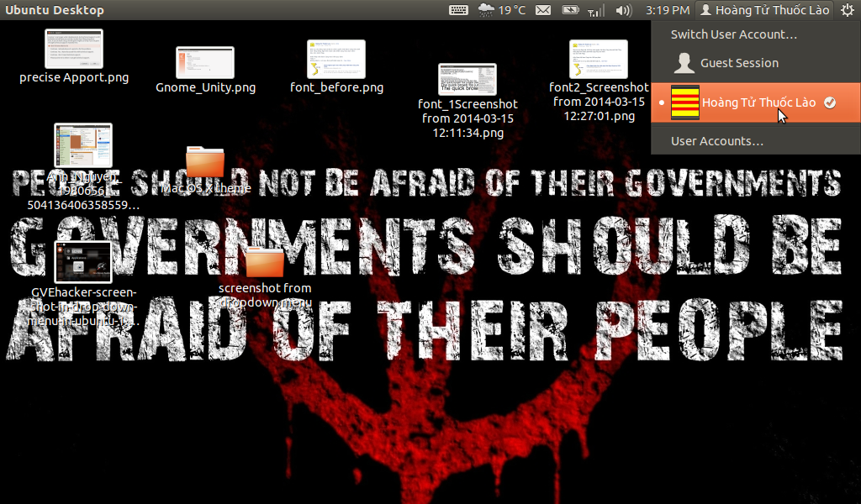
Task: Open the keyboard layout indicator
Action: (458, 10)
